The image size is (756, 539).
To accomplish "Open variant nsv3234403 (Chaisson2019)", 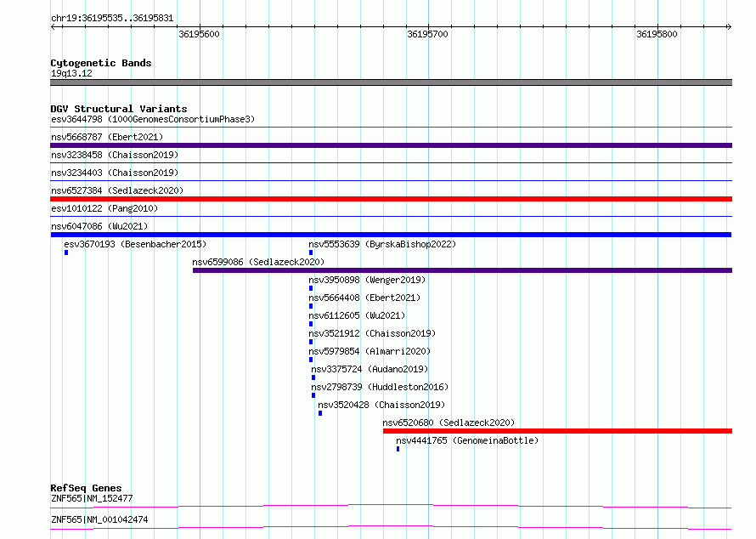I will point(115,173).
